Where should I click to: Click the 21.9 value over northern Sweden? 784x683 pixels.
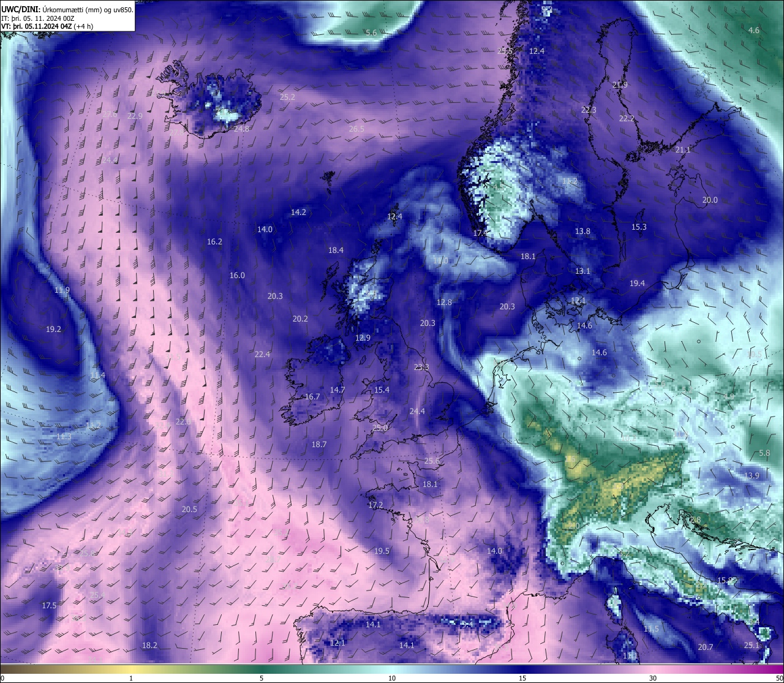pyautogui.click(x=620, y=85)
